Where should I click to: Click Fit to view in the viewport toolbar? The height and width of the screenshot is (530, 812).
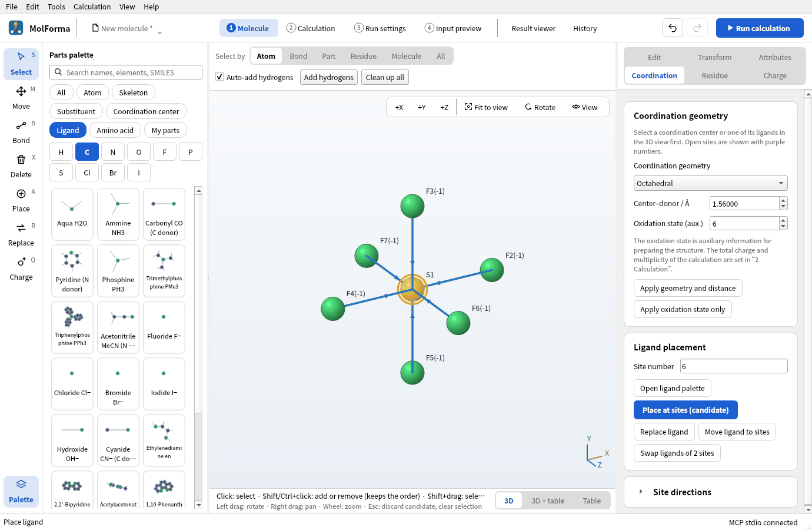(486, 107)
